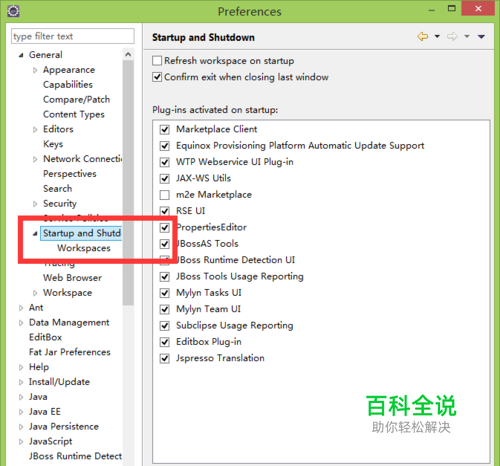Select Search preference page

[57, 189]
